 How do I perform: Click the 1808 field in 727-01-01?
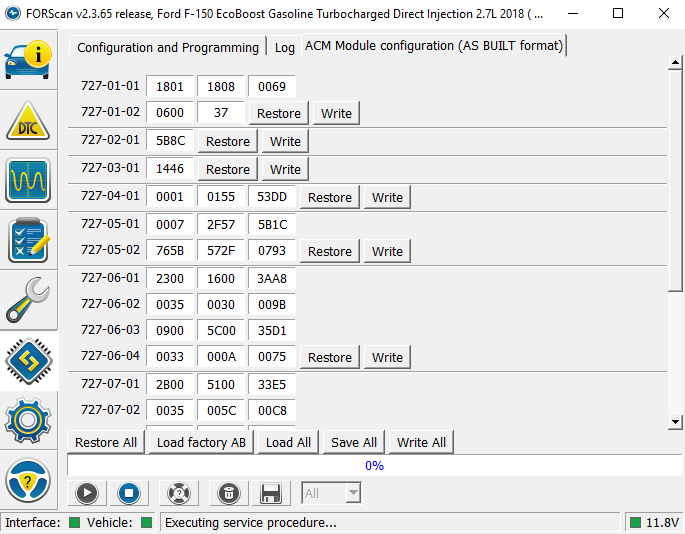click(x=221, y=86)
